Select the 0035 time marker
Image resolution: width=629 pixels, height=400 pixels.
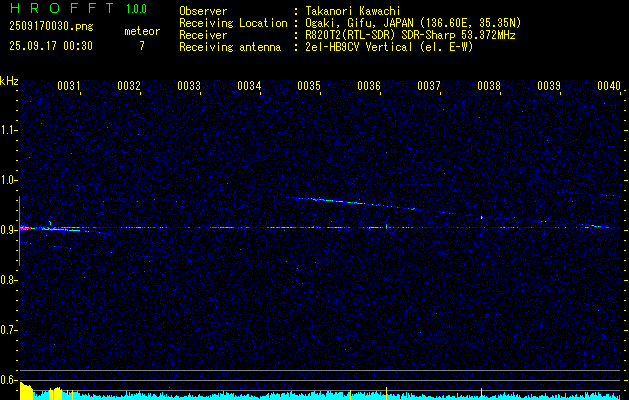click(x=309, y=87)
